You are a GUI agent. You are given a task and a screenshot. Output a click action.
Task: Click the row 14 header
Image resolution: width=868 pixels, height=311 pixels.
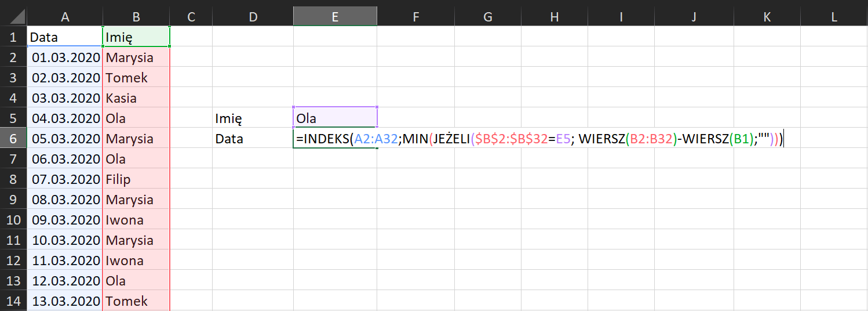[x=13, y=301]
